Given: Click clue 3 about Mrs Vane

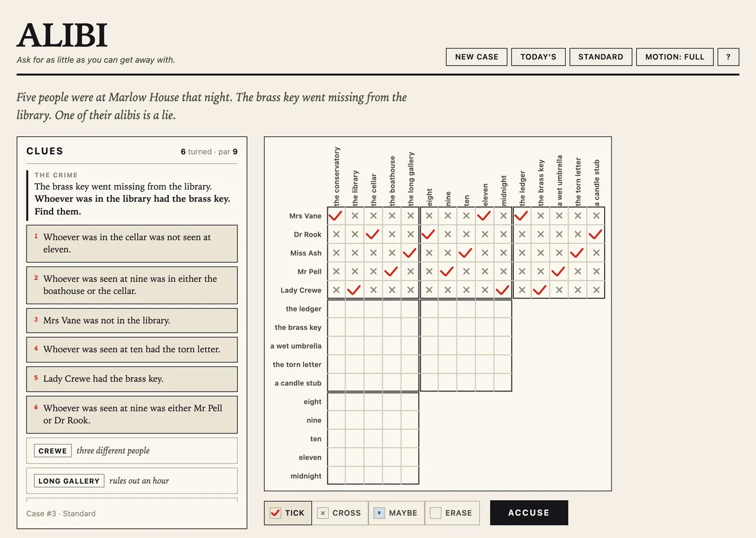Looking at the screenshot, I should point(132,320).
